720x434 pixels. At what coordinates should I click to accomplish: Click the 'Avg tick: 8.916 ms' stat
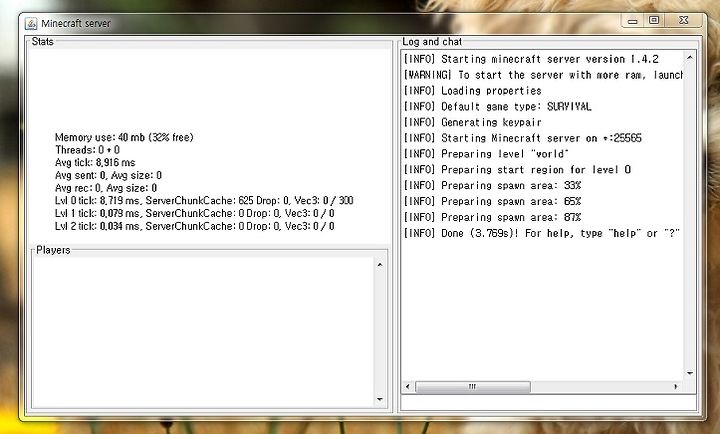(x=95, y=162)
